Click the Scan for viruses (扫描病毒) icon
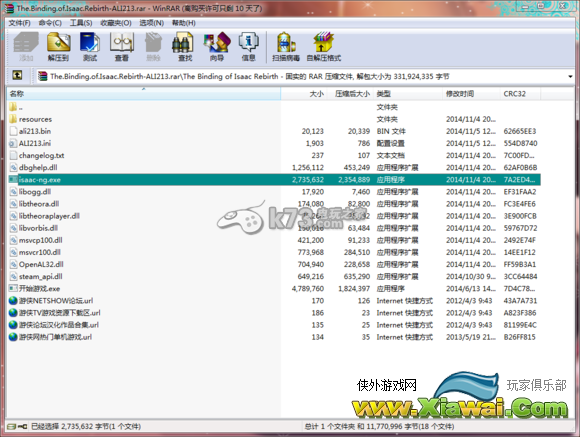This screenshot has height=437, width=580. click(x=286, y=46)
